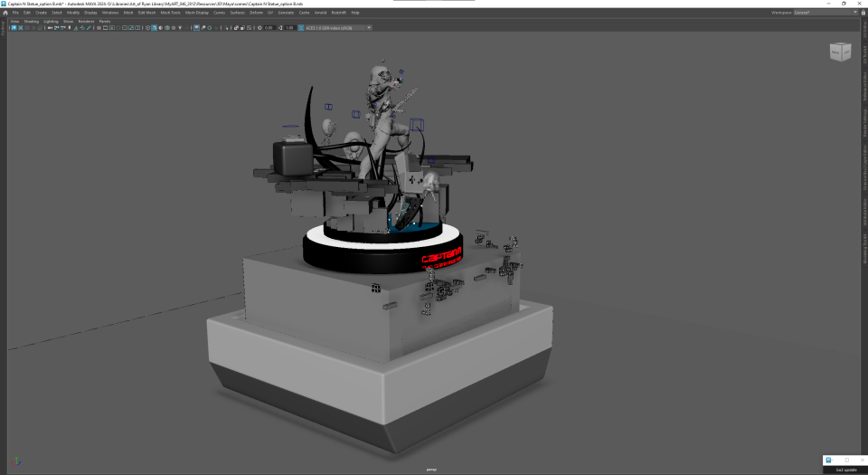Toggle the Gate Mask icon
This screenshot has width=868, height=475.
tap(118, 28)
